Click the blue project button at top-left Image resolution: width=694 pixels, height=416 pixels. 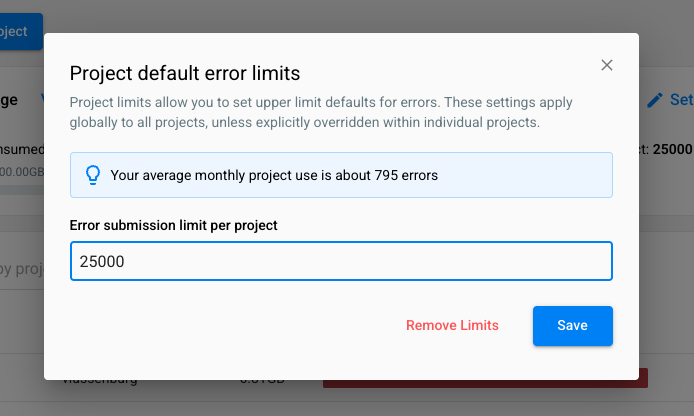click(20, 31)
